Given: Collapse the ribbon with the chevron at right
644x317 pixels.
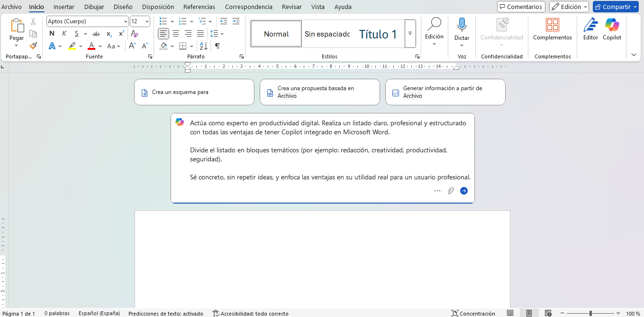Looking at the screenshot, I should click(634, 55).
